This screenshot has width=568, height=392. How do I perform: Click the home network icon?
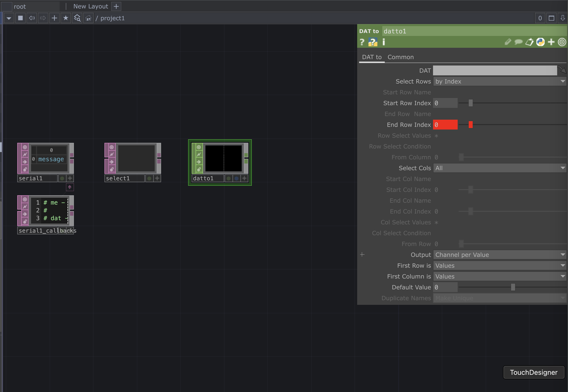point(88,18)
